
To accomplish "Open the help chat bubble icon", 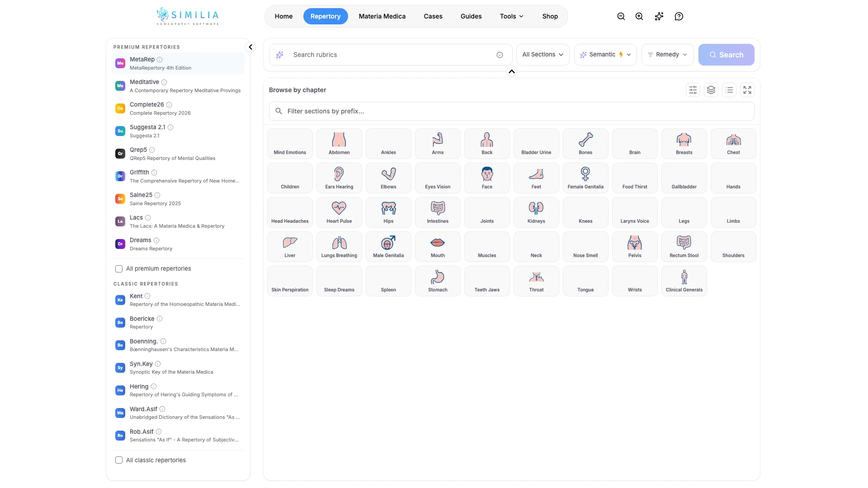I will click(x=679, y=16).
